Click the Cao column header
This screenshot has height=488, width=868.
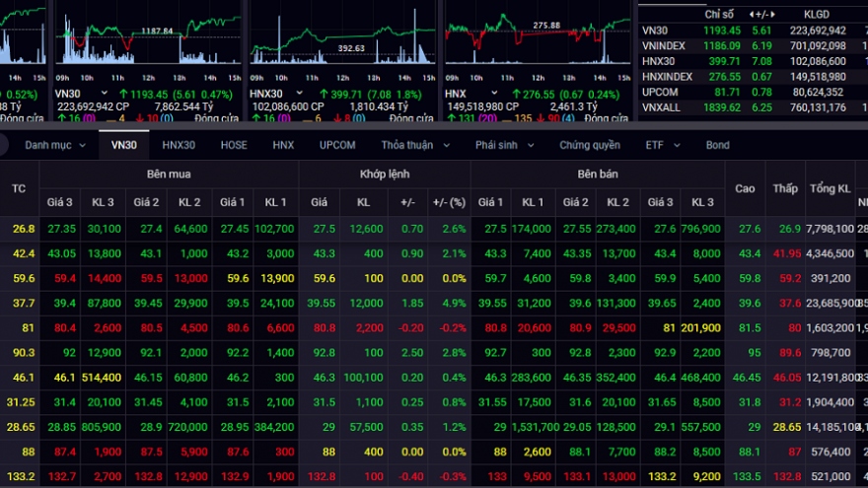[x=745, y=188]
